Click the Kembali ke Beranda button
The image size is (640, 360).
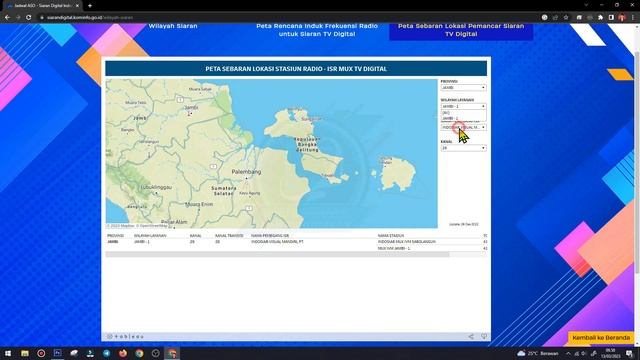(x=601, y=338)
